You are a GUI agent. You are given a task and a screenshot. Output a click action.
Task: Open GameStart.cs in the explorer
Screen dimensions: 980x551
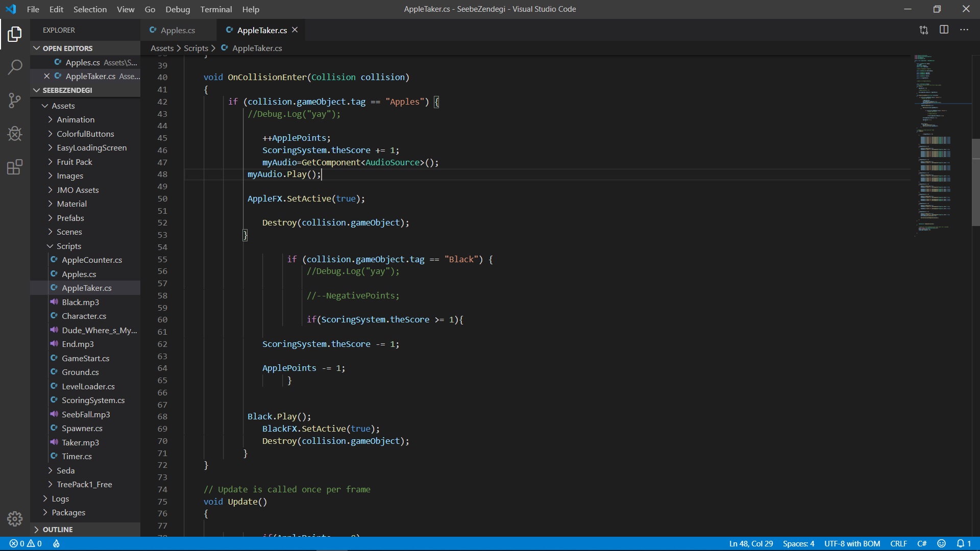[85, 358]
